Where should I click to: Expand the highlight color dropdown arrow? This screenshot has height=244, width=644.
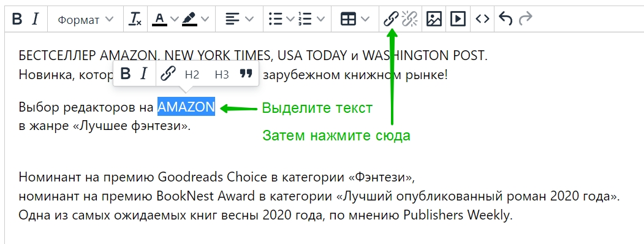[205, 19]
